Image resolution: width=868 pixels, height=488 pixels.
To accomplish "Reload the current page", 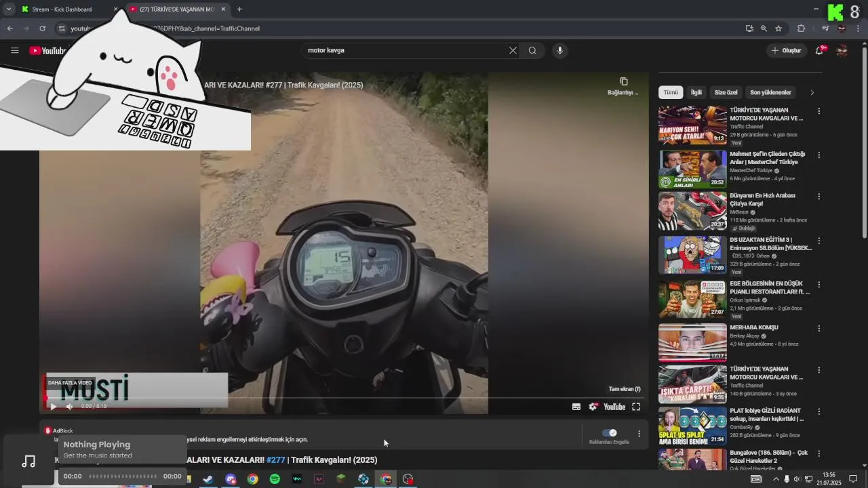I will point(42,28).
